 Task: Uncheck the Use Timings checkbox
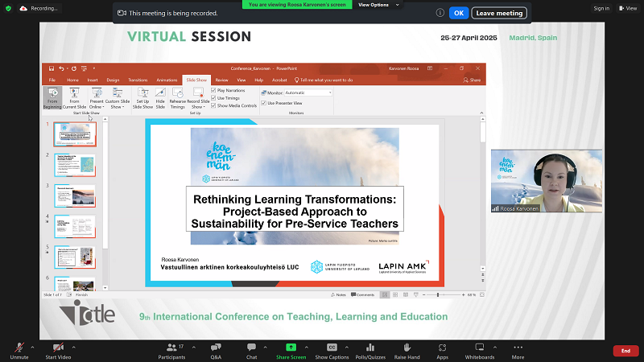coord(213,98)
